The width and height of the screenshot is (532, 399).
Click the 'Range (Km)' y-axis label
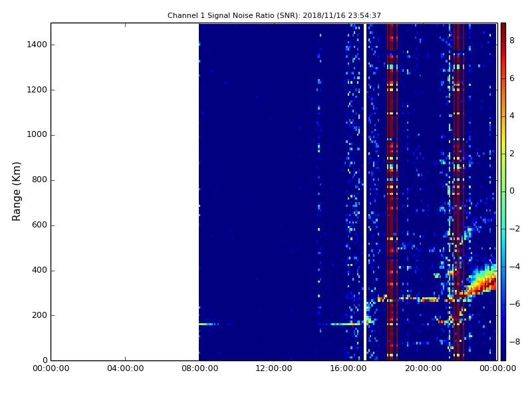[x=16, y=192]
